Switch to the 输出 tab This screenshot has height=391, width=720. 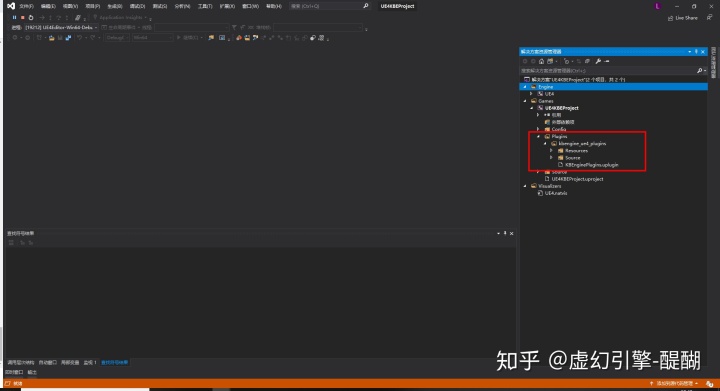point(32,372)
